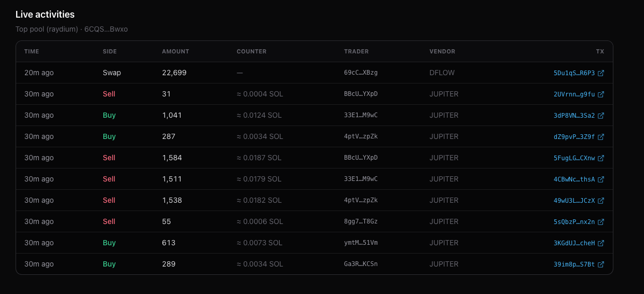This screenshot has width=644, height=294.
Task: Open external link icon beside 49wU3L…JCzX
Action: pos(601,201)
